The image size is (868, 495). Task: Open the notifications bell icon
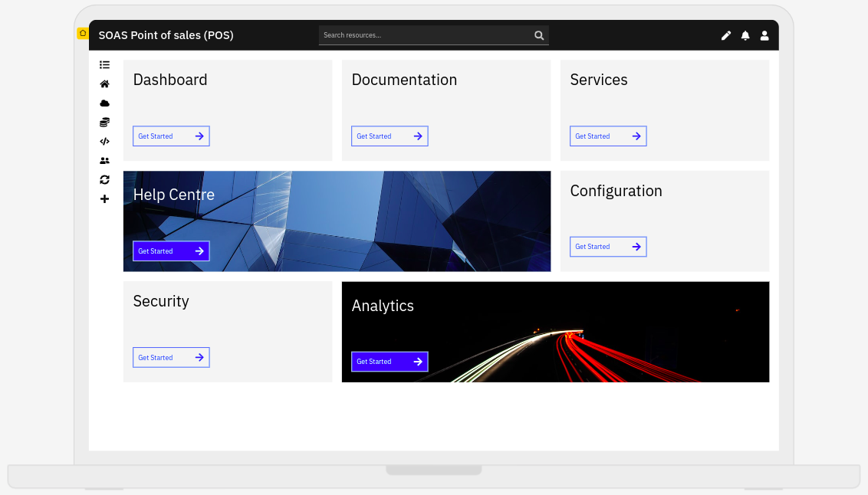[x=745, y=35]
